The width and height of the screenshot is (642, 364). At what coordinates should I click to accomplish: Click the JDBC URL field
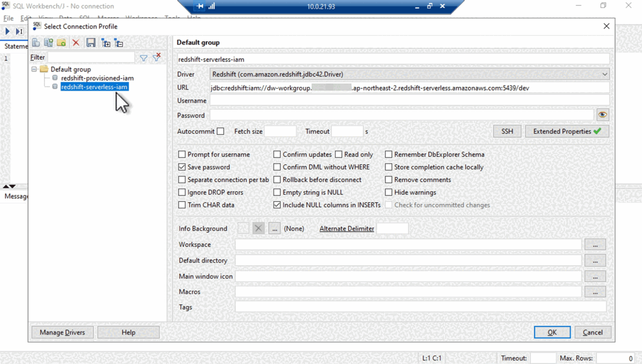tap(410, 88)
